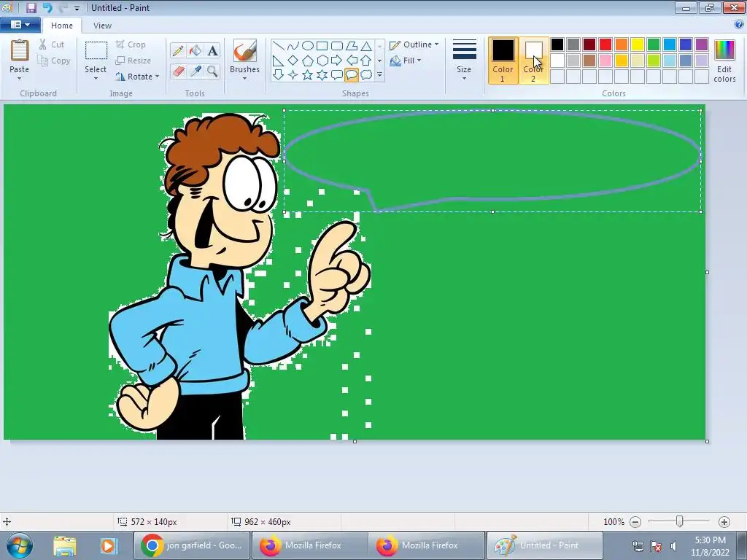Click the volume speaker tray icon
747x560 pixels.
673,546
